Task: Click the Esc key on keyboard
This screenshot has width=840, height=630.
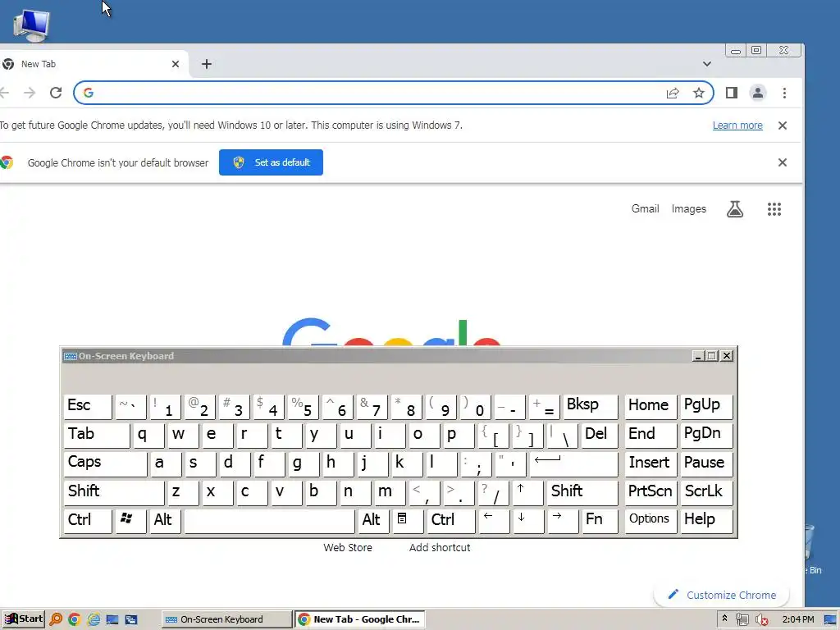Action: tap(88, 407)
